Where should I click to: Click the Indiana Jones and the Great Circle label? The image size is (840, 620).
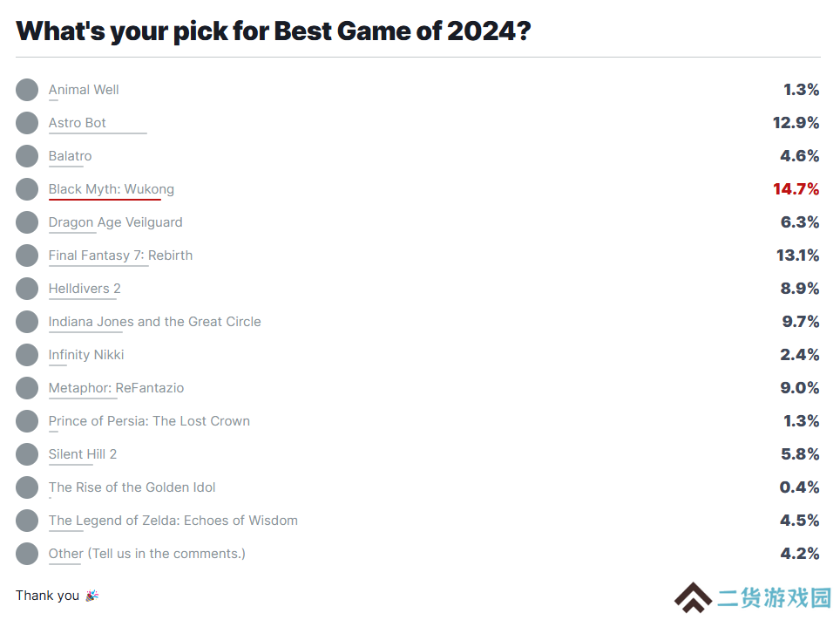coord(155,322)
